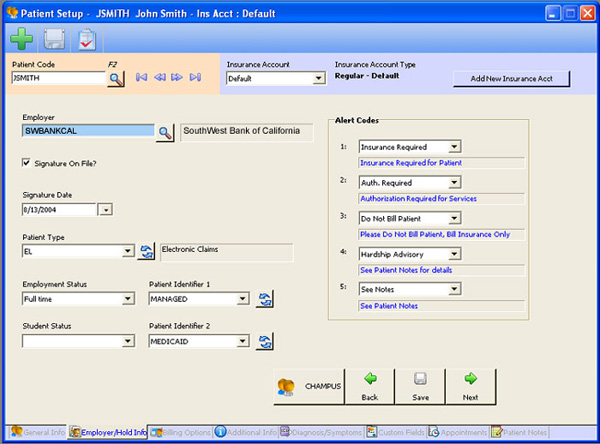Click the green plus add new patient icon
Screen dimensions: 600x444
click(x=22, y=40)
